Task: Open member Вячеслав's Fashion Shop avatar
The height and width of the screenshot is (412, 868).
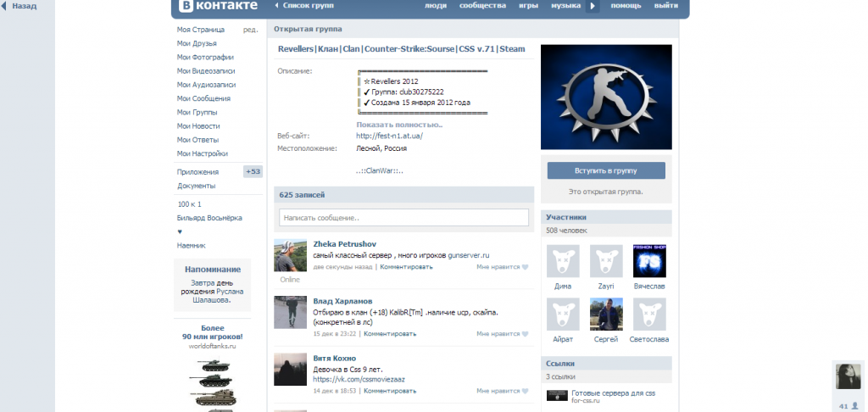Action: [x=649, y=262]
